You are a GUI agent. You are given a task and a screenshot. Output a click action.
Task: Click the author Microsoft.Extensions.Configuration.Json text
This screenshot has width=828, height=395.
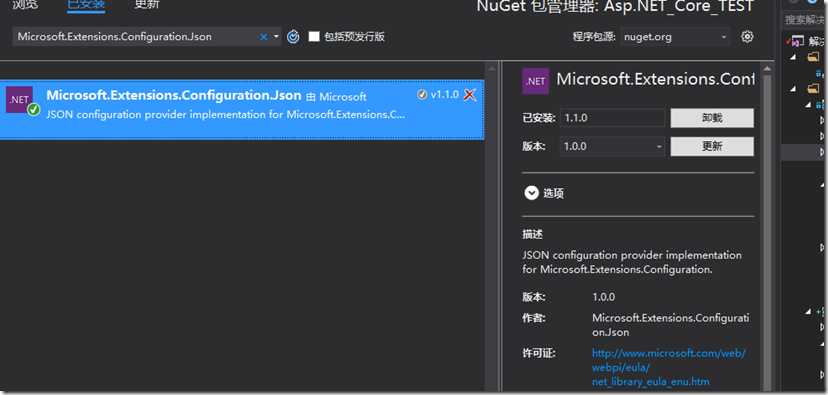(670, 325)
